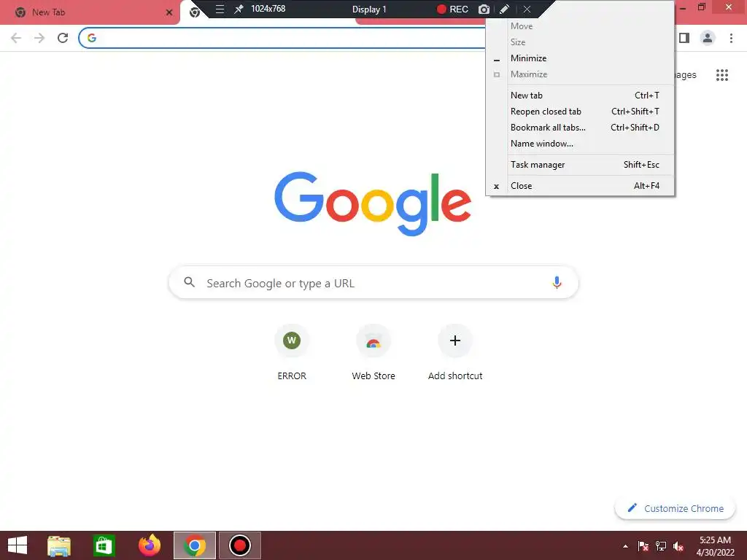
Task: Open the side panel icon in toolbar
Action: click(684, 38)
